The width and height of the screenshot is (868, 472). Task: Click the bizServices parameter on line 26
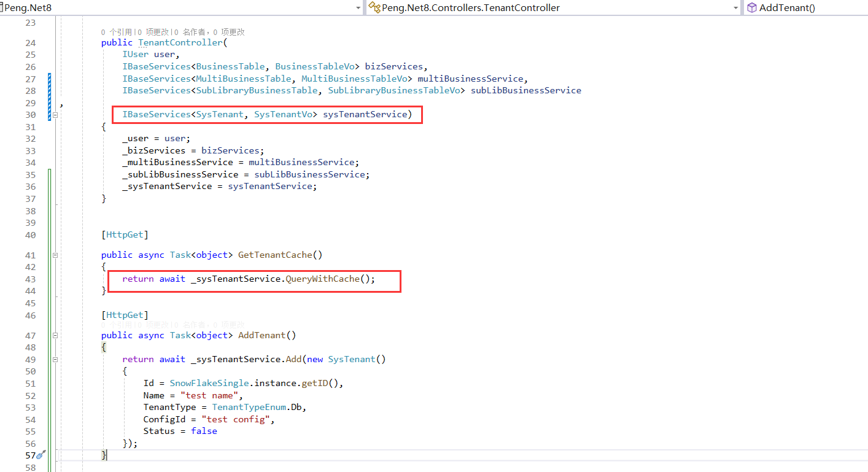click(393, 66)
